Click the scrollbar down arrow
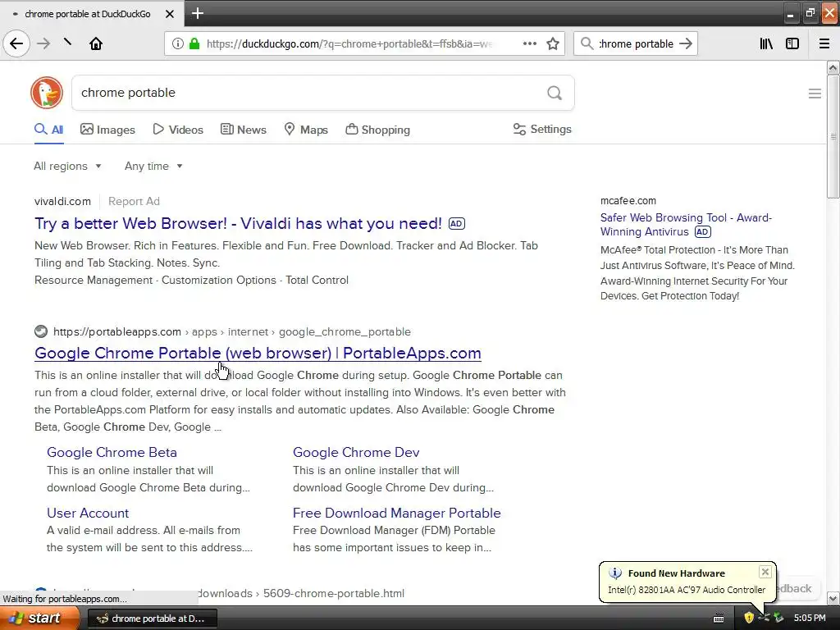Screen dimensions: 840x630 (833, 598)
